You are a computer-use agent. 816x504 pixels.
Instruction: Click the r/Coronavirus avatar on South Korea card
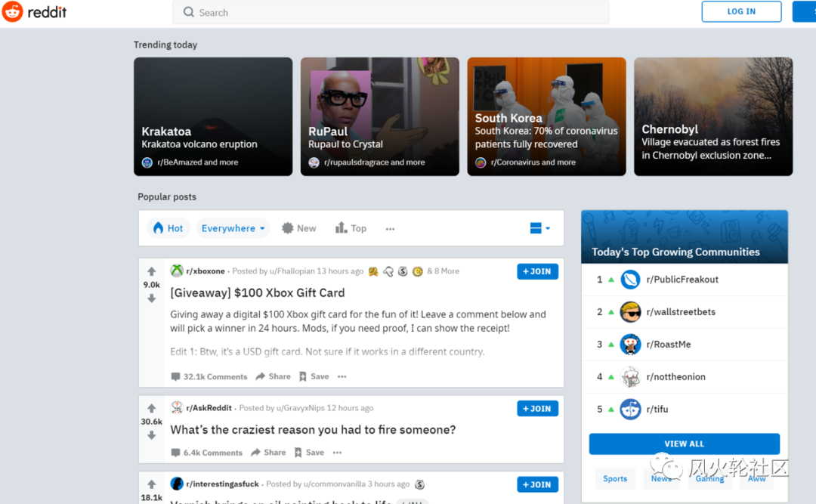pyautogui.click(x=481, y=162)
